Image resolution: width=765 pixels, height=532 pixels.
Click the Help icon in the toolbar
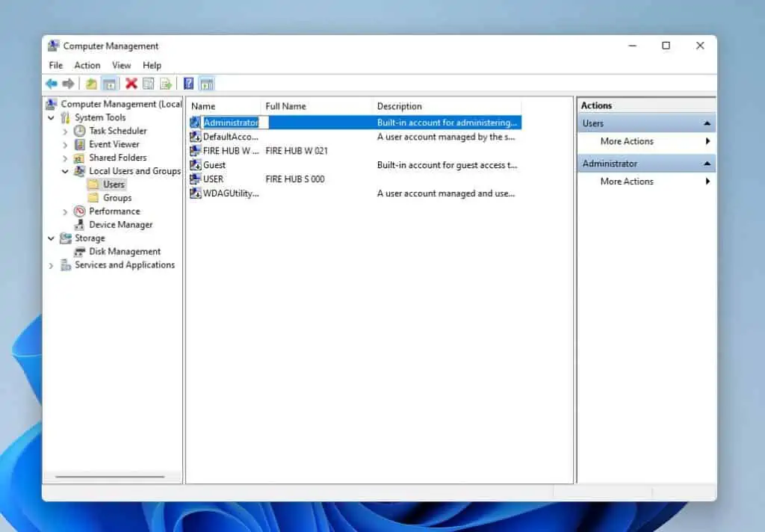click(188, 83)
